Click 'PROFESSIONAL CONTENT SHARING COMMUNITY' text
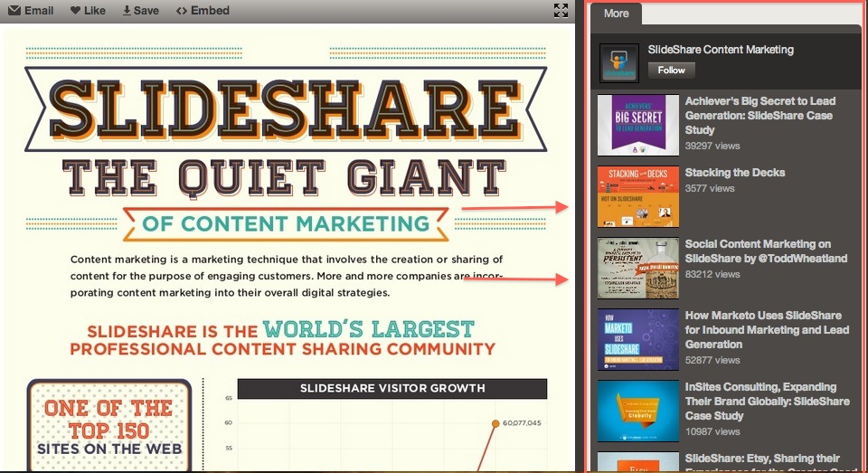This screenshot has width=868, height=473. [x=282, y=349]
